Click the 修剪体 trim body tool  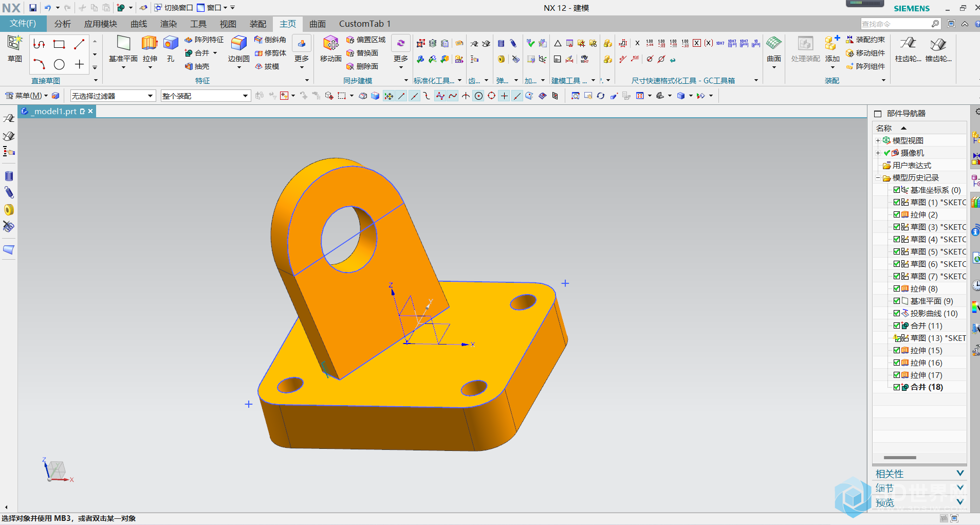pos(270,53)
